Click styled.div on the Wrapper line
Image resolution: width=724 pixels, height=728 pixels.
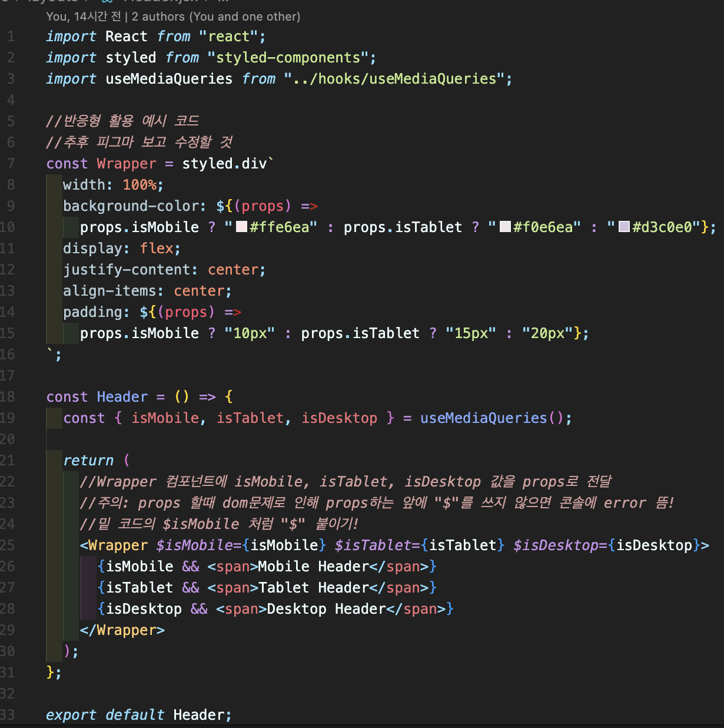pyautogui.click(x=224, y=164)
